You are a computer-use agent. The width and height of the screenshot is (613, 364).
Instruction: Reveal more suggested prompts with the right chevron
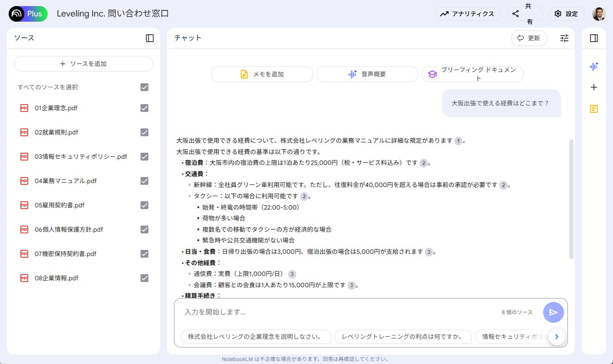[557, 336]
